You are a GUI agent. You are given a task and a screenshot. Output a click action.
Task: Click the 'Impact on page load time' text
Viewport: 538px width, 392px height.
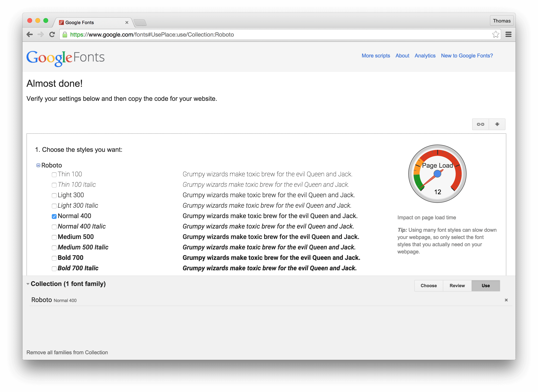pos(427,218)
